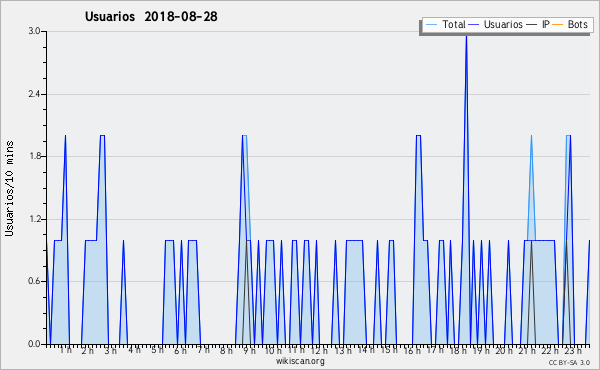Click the y-axis value 0.6
The height and width of the screenshot is (370, 600).
click(34, 282)
